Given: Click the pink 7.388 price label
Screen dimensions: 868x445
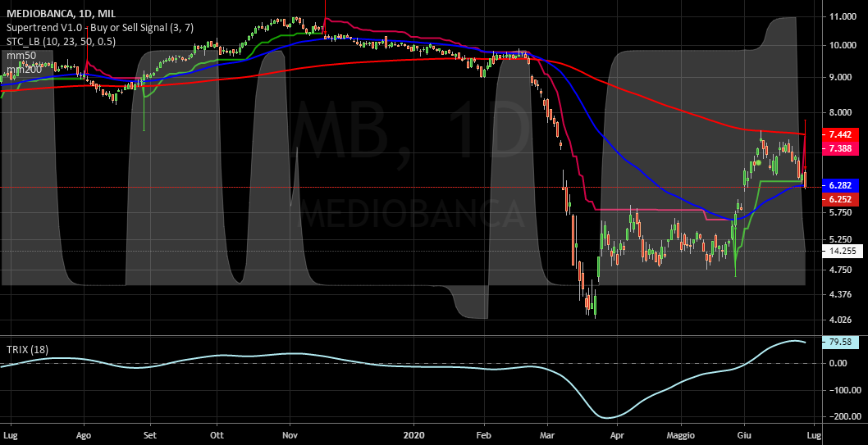Looking at the screenshot, I should point(840,148).
